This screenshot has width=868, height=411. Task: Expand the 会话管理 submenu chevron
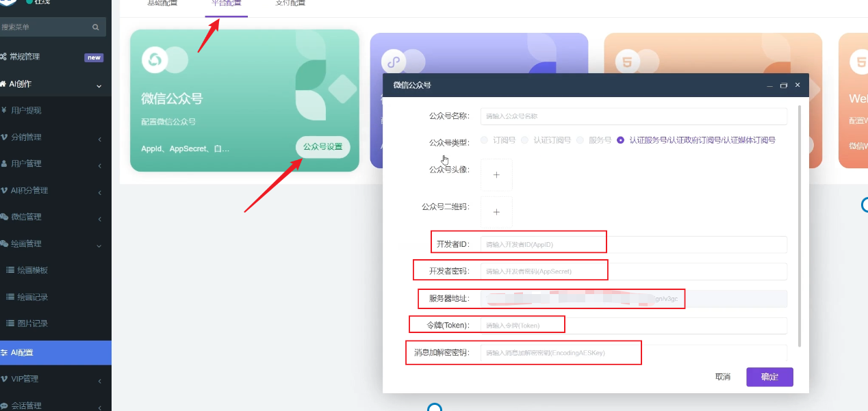99,408
